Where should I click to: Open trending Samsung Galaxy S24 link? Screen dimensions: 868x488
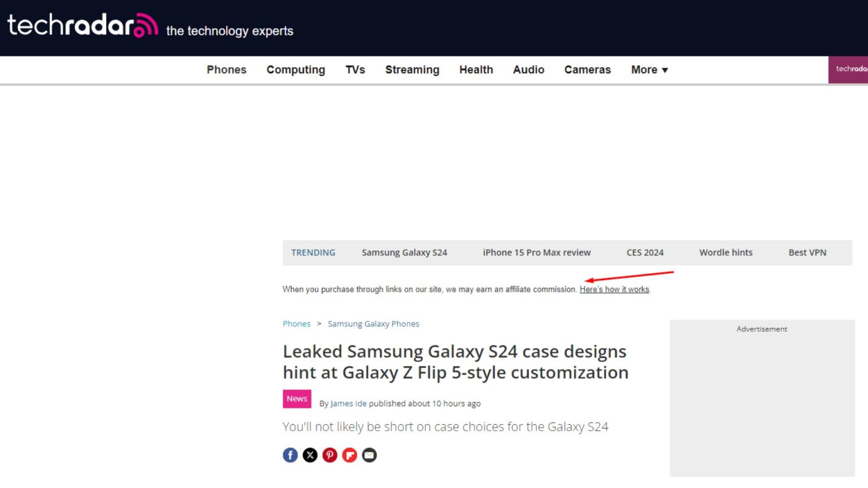pyautogui.click(x=404, y=253)
